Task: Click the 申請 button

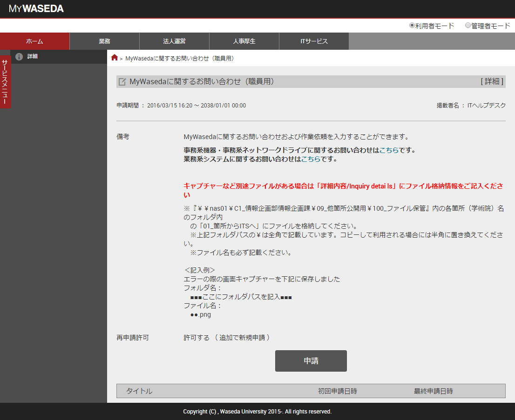Action: pos(311,361)
